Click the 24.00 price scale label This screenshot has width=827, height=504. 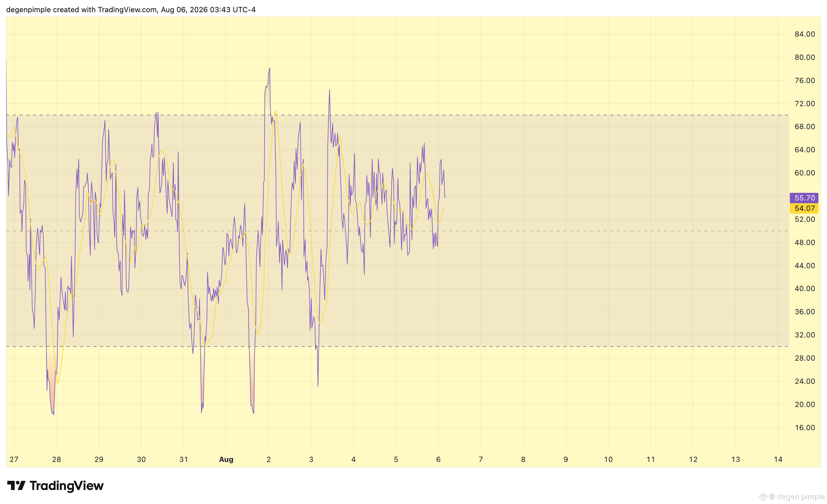click(x=805, y=381)
